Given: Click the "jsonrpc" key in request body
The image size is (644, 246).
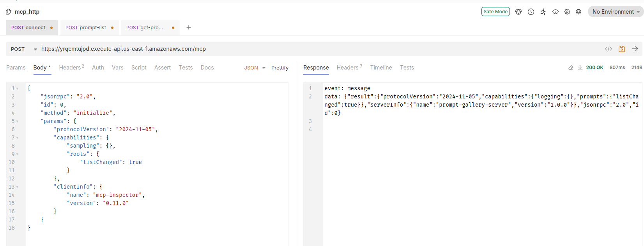Looking at the screenshot, I should 55,96.
